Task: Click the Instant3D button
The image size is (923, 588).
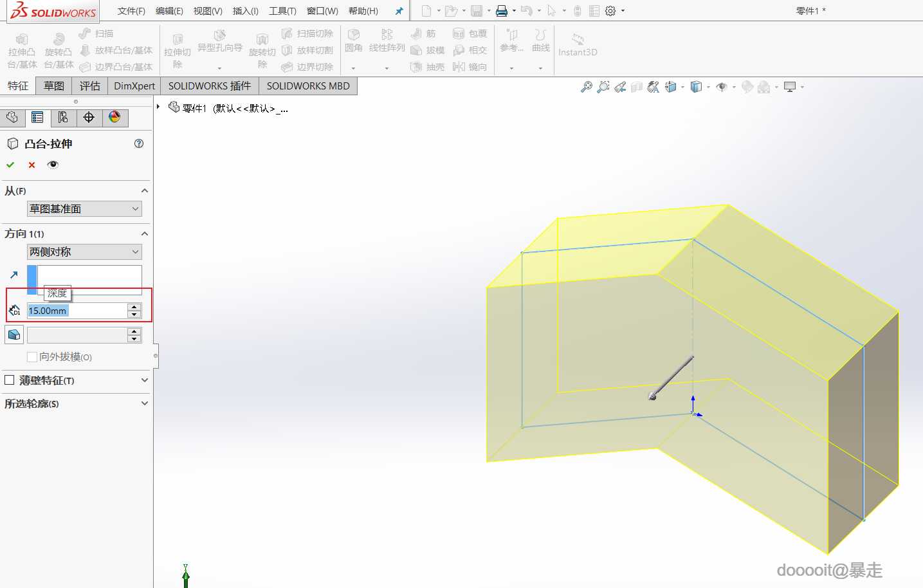Action: (578, 46)
